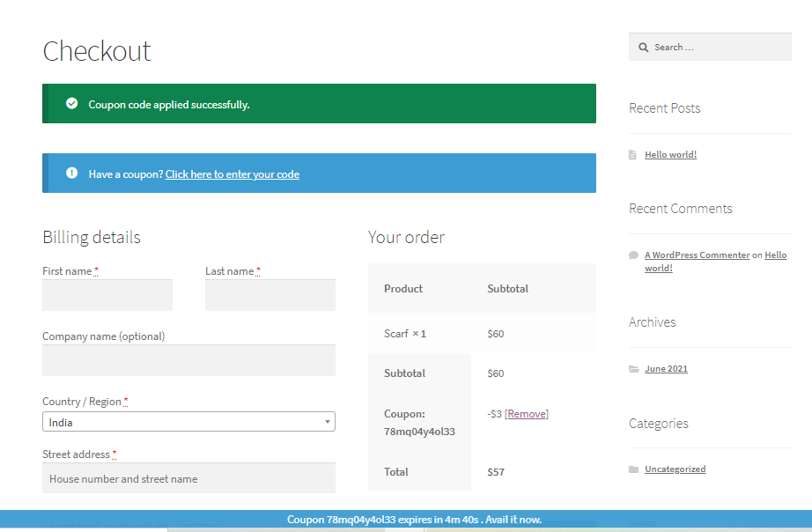Image resolution: width=812 pixels, height=532 pixels.
Task: Click the Subtotal row label in order table
Action: pyautogui.click(x=404, y=373)
